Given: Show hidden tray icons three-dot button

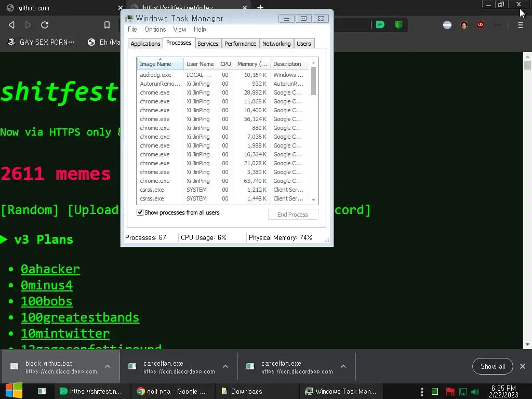Looking at the screenshot, I should pos(422,392).
